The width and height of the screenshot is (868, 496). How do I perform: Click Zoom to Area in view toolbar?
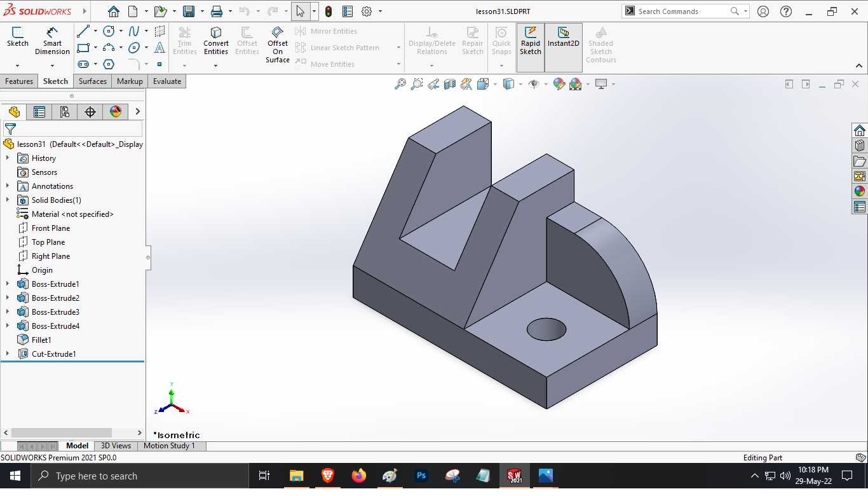(x=417, y=84)
